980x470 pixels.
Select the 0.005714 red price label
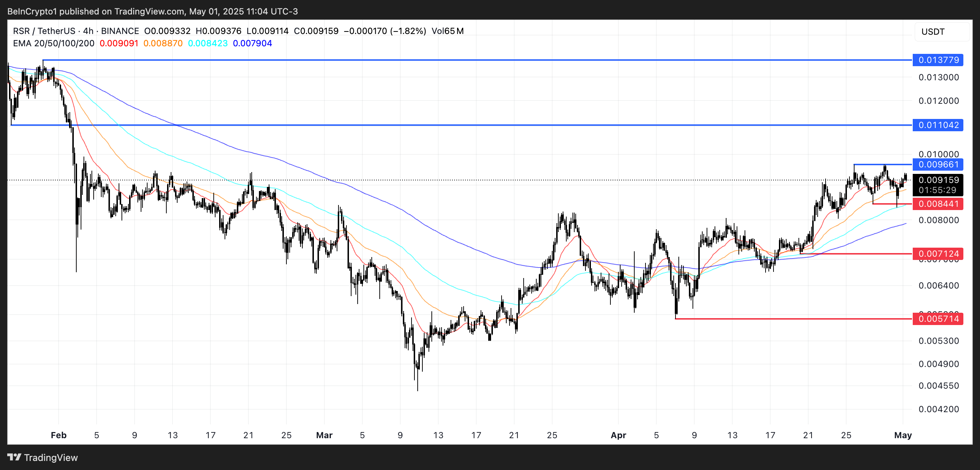point(938,319)
